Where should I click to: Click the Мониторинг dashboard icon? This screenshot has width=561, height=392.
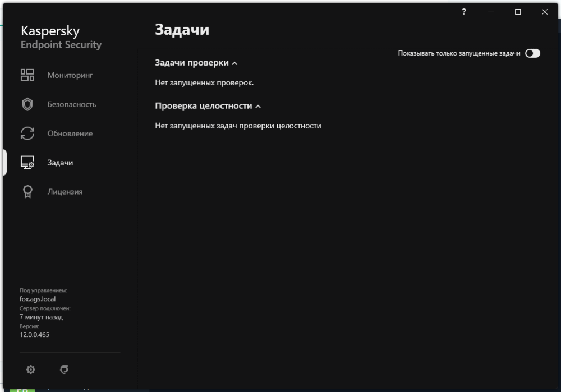pyautogui.click(x=27, y=75)
